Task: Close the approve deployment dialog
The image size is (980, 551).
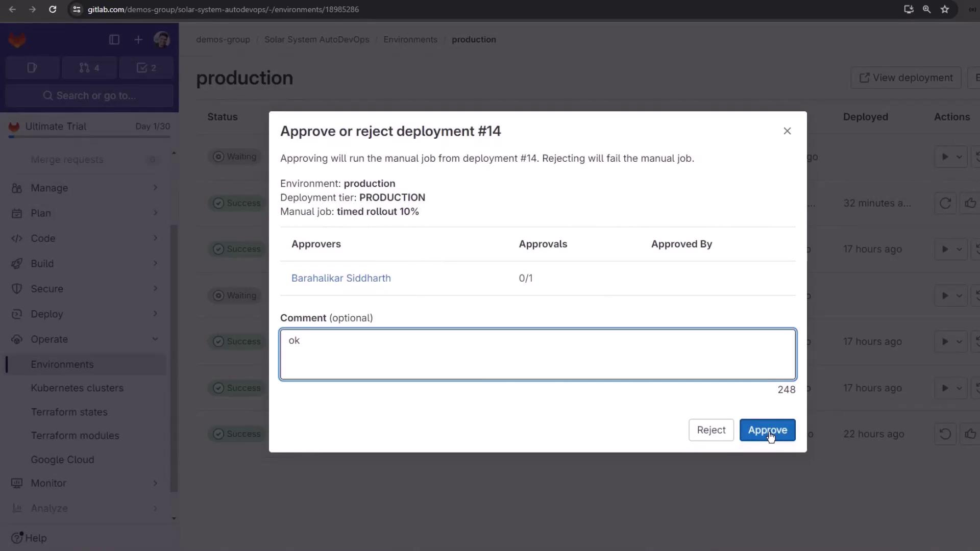Action: point(787,131)
